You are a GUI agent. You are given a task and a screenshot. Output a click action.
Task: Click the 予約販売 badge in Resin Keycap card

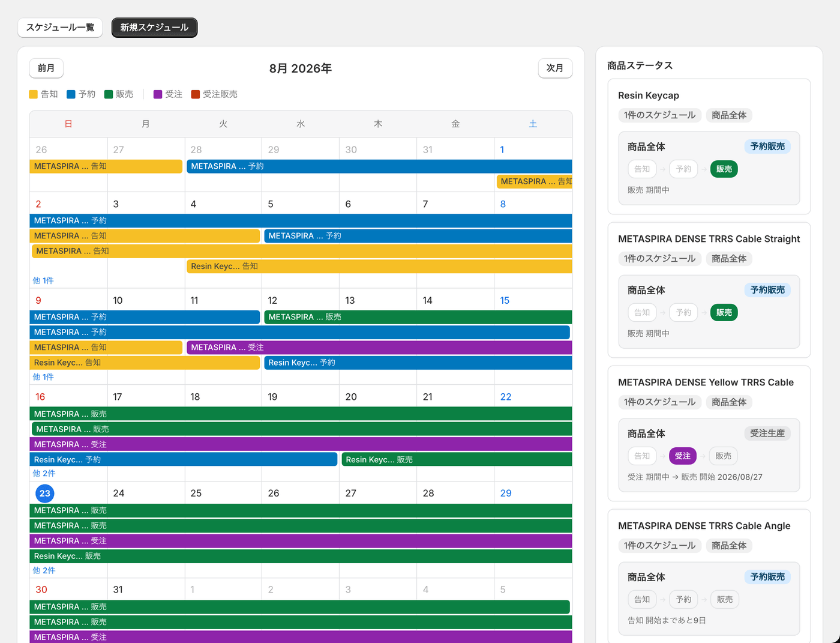pyautogui.click(x=767, y=146)
